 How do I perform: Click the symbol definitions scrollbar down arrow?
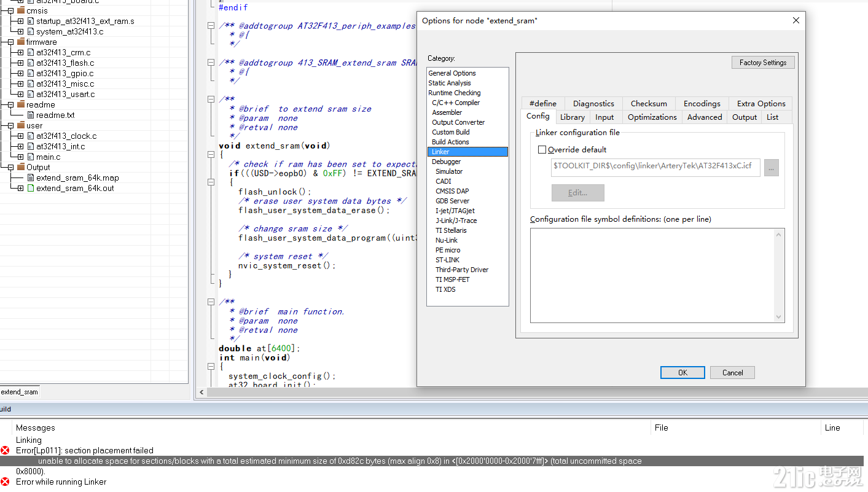779,317
